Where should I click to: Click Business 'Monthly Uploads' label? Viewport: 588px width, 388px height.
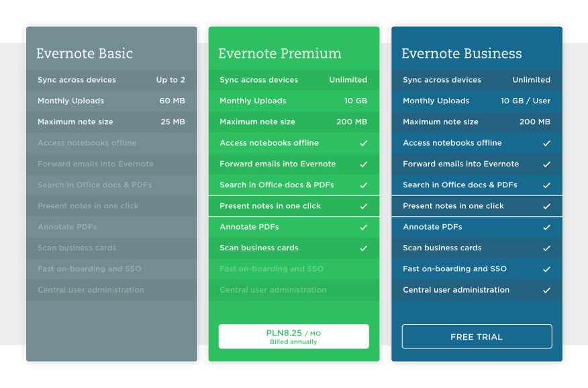coord(436,101)
